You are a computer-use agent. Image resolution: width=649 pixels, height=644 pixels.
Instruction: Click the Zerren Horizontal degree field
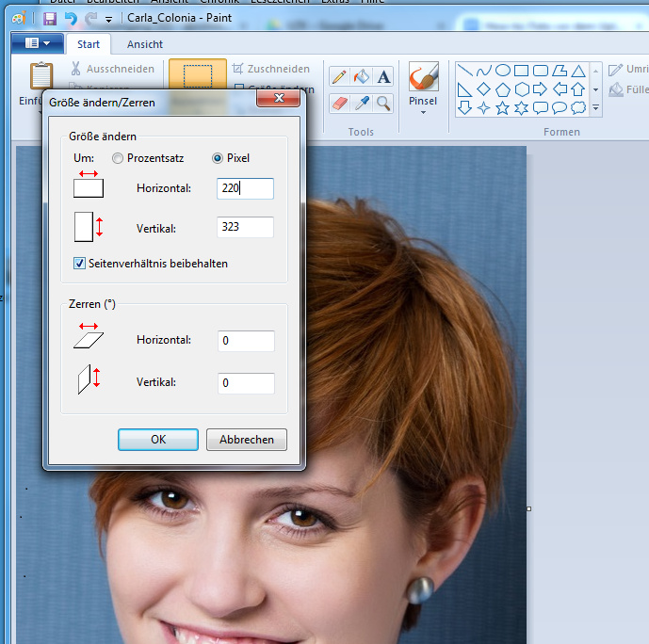246,341
